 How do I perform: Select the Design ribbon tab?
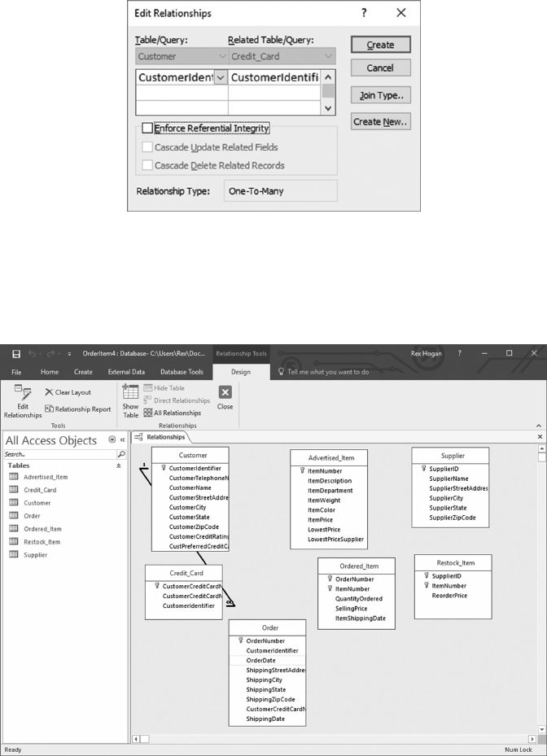pos(241,372)
